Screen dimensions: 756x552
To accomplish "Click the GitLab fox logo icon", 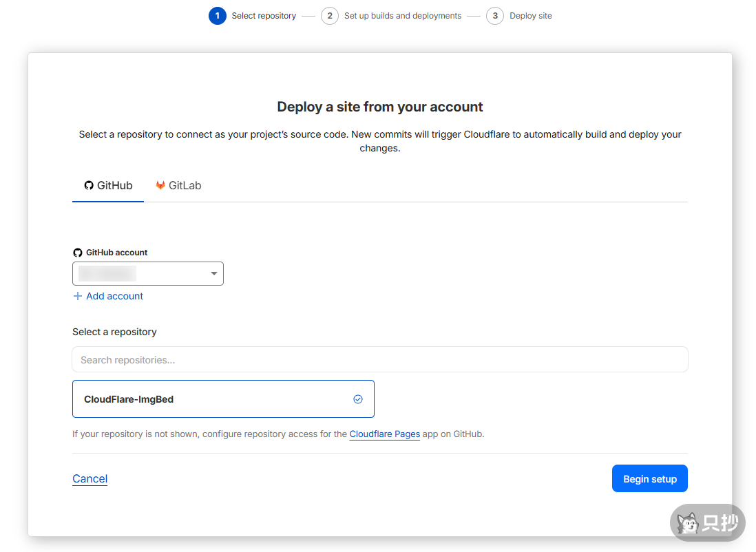I will 160,185.
